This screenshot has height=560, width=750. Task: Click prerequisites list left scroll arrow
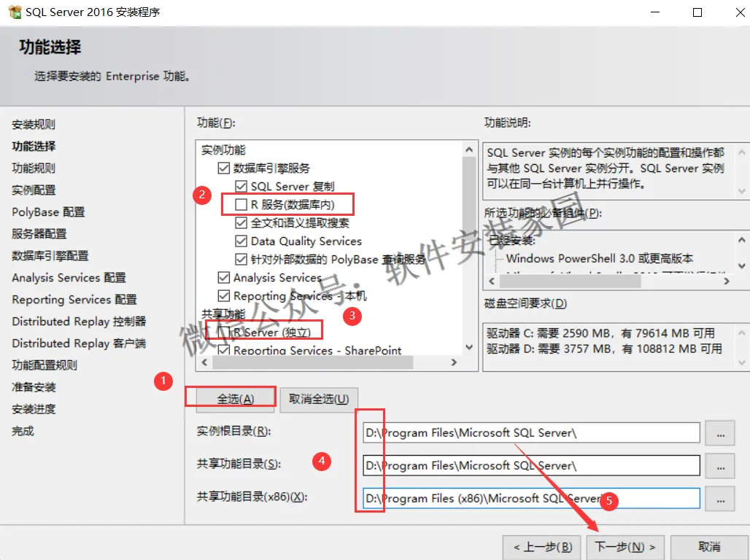tap(491, 281)
